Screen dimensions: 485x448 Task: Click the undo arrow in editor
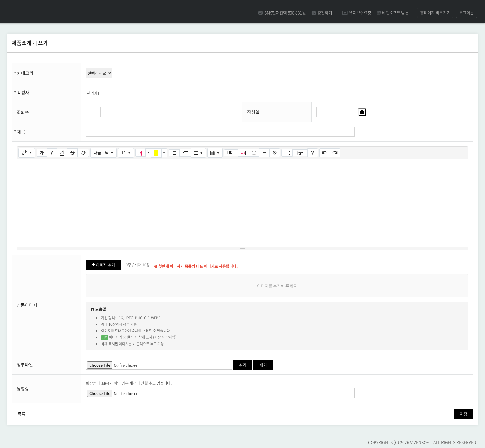[x=324, y=153]
